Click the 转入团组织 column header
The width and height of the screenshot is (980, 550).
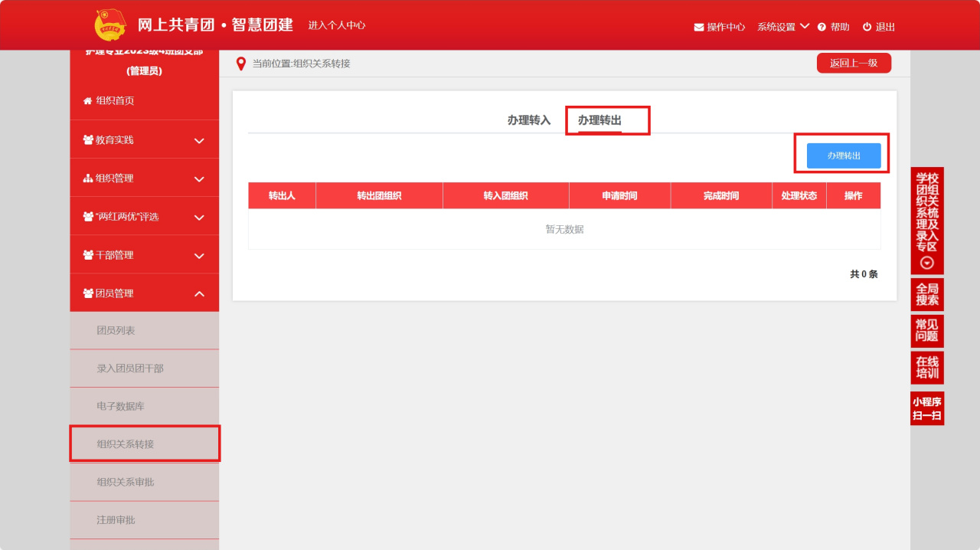point(505,196)
